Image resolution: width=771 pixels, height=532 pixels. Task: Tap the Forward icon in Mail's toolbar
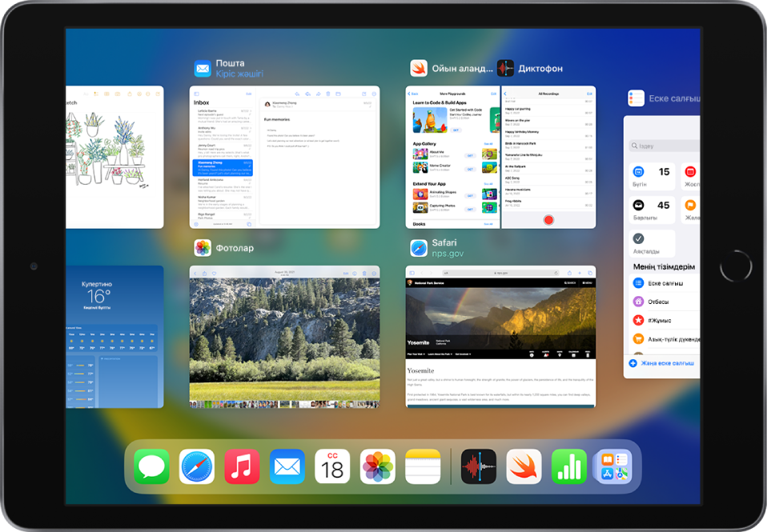coord(318,94)
